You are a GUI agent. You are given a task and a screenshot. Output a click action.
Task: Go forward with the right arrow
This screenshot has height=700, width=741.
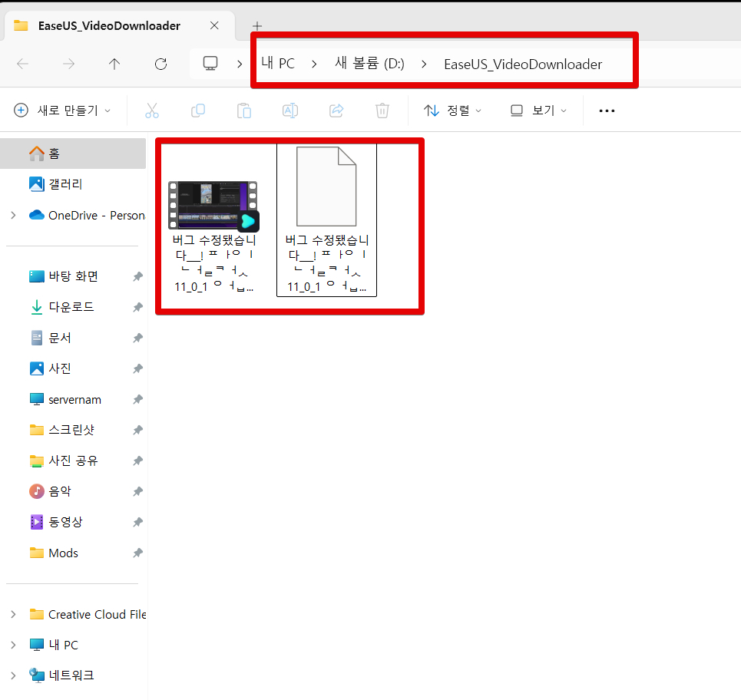[x=69, y=64]
